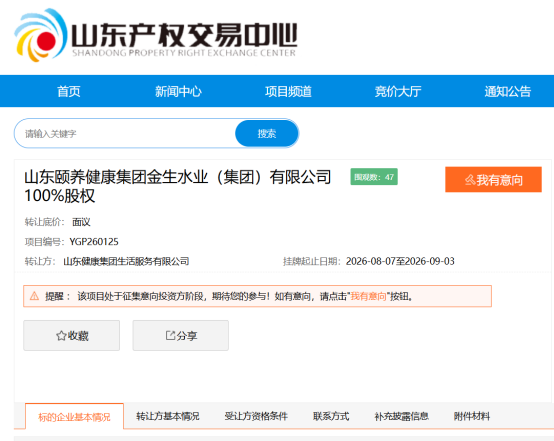Click the orange 我有意向 link in the reminder

(368, 296)
